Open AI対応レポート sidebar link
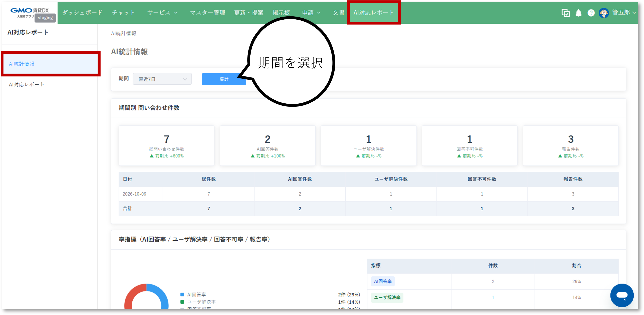Viewport: 644px width, 315px height. pos(27,84)
